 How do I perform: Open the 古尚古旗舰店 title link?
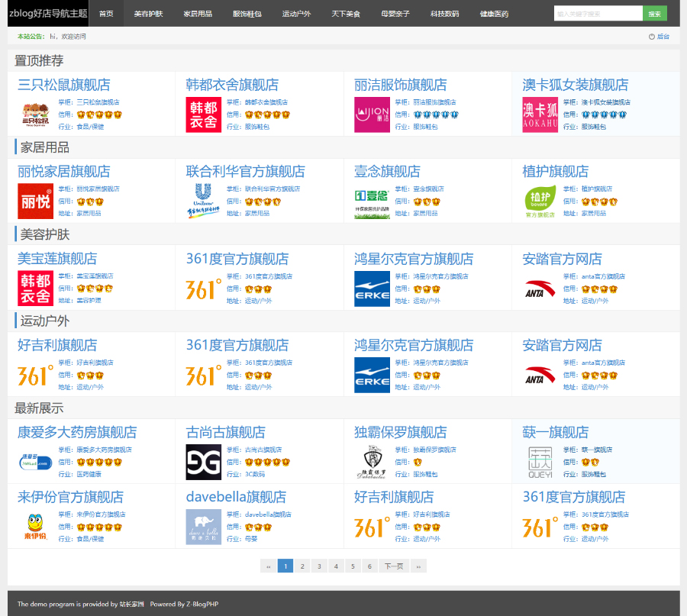pyautogui.click(x=226, y=433)
